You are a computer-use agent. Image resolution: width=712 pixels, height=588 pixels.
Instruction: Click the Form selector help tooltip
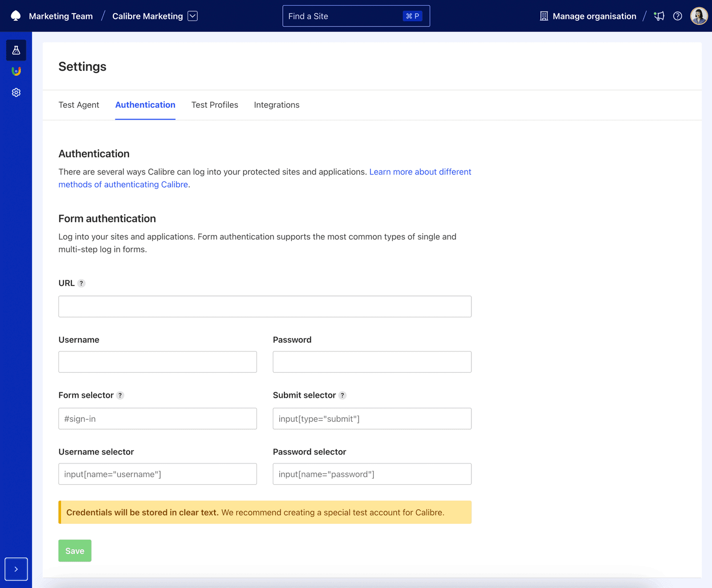[x=121, y=395]
